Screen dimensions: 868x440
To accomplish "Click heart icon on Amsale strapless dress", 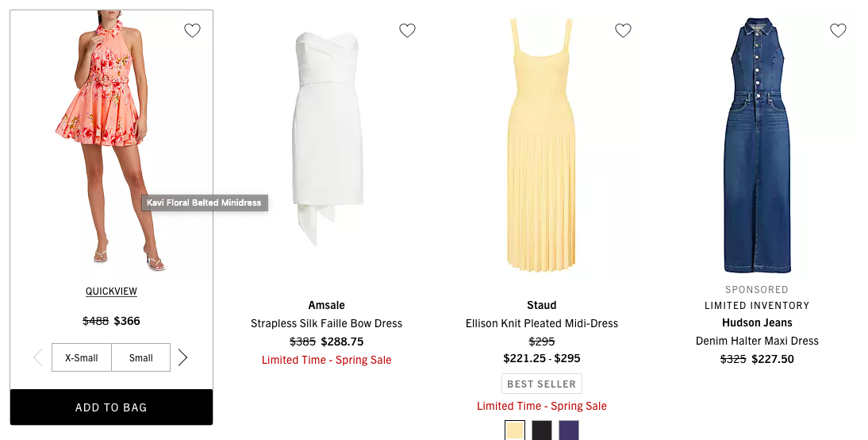I will pos(407,31).
